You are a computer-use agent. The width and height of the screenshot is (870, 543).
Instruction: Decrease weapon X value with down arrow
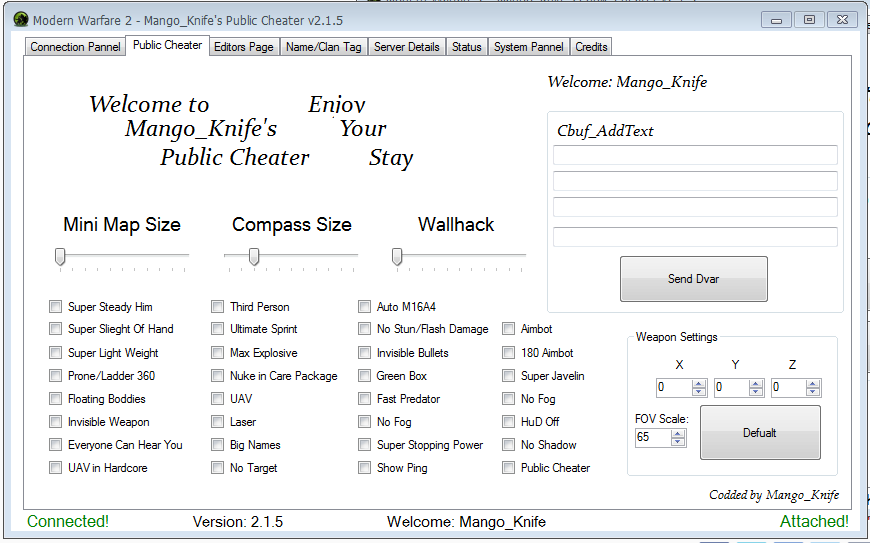(699, 392)
